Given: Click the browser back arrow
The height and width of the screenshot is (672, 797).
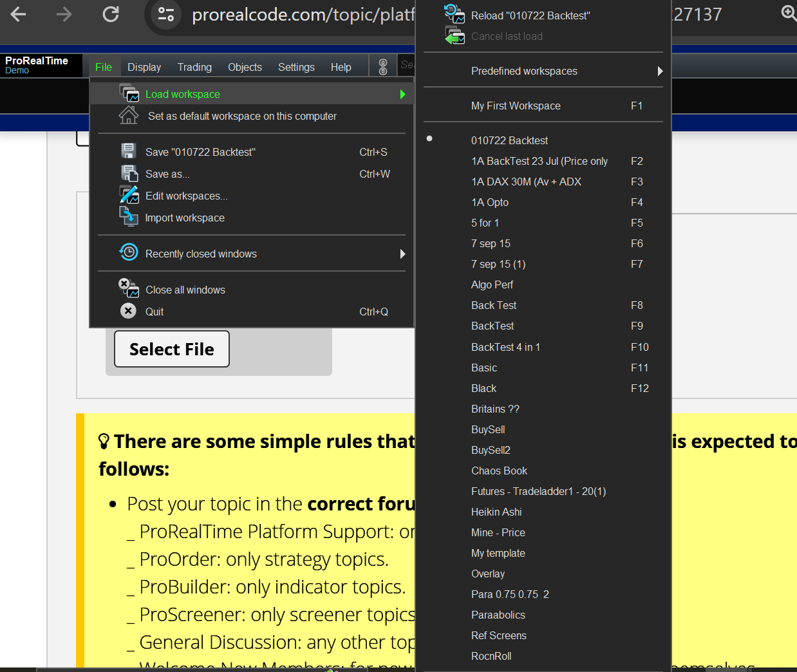Looking at the screenshot, I should click(x=18, y=14).
